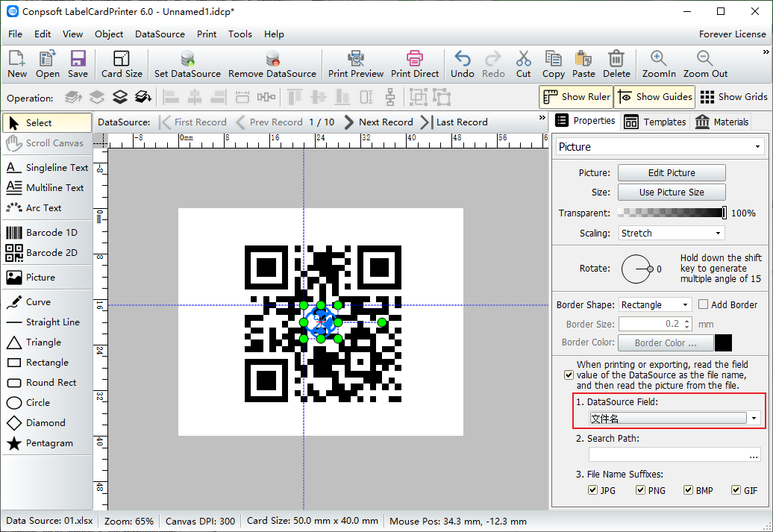Screen dimensions: 773x532
Task: Uncheck the JPG suffix checkbox
Action: (593, 489)
